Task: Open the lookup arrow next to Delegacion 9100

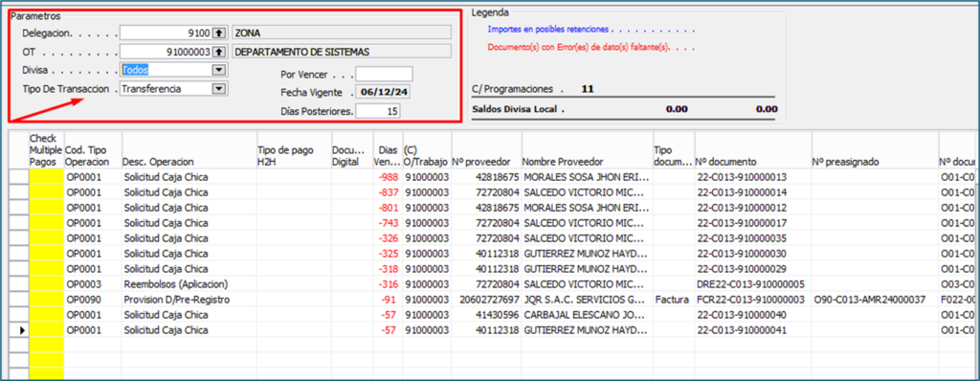Action: coord(219,33)
